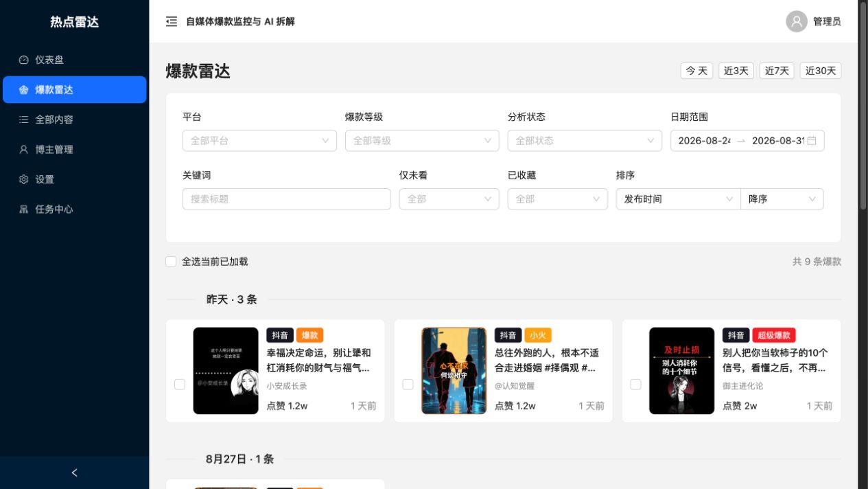
Task: Click the sidebar fold icon in header
Action: [x=172, y=21]
